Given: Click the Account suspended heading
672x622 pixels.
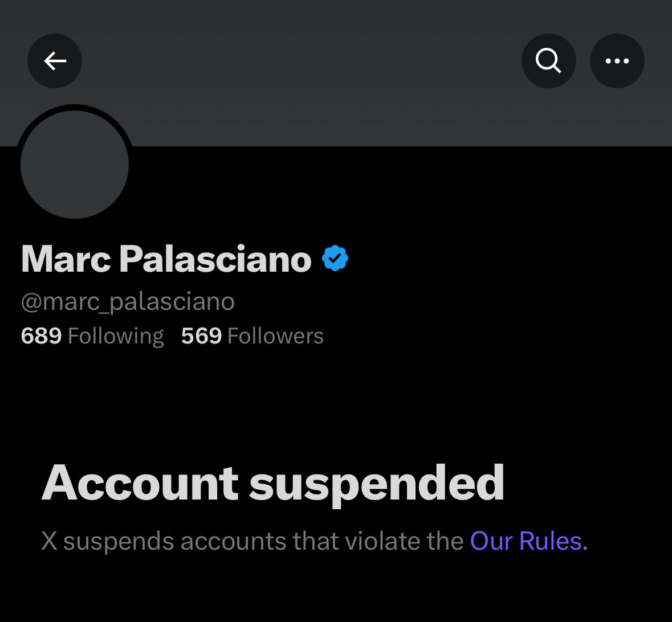Looking at the screenshot, I should click(x=272, y=483).
